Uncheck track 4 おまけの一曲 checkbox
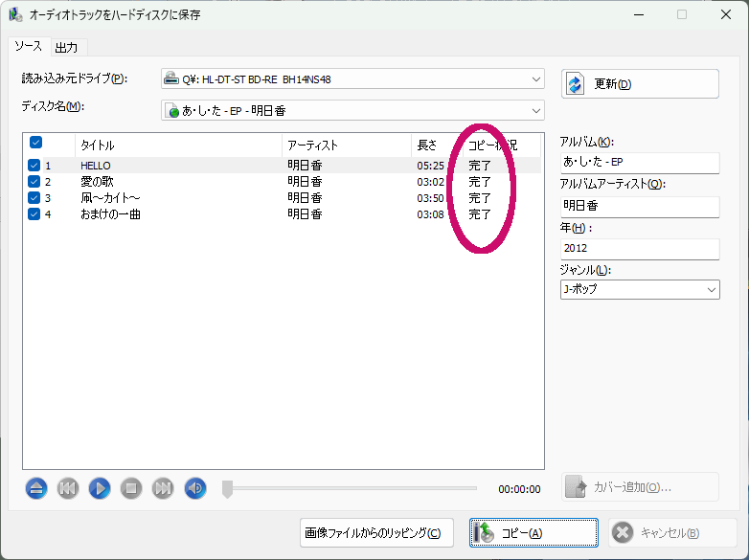Image resolution: width=749 pixels, height=560 pixels. tap(34, 213)
